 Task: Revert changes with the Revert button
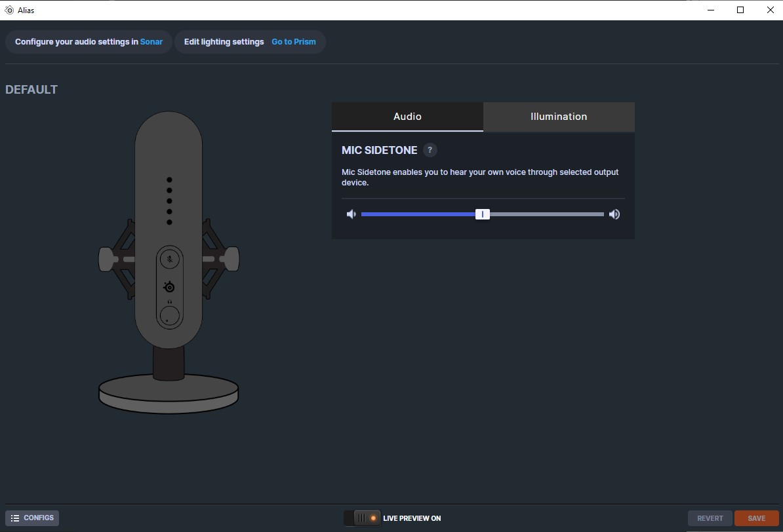point(710,518)
